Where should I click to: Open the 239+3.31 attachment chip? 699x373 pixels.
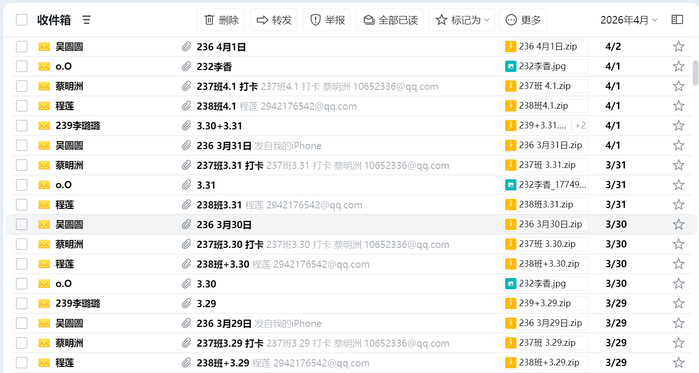(x=538, y=126)
